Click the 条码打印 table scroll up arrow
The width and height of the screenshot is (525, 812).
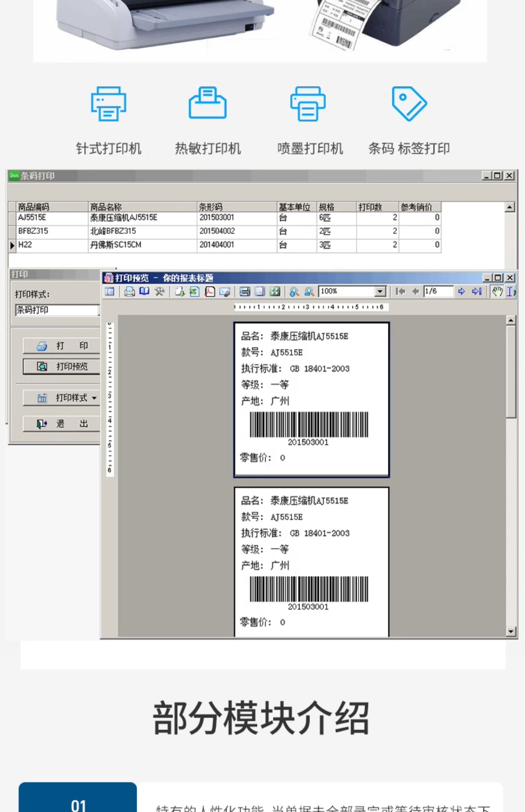[x=510, y=207]
